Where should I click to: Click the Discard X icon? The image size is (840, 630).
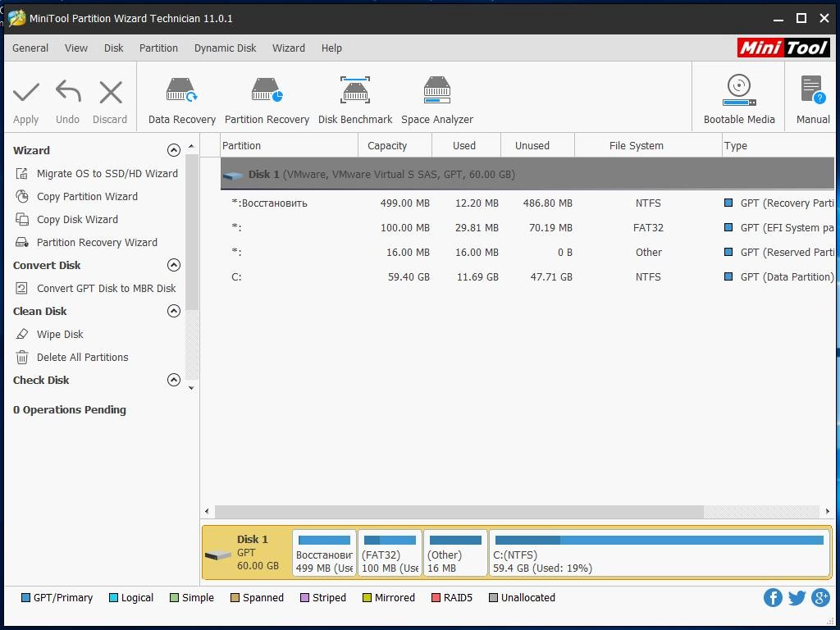click(x=111, y=92)
